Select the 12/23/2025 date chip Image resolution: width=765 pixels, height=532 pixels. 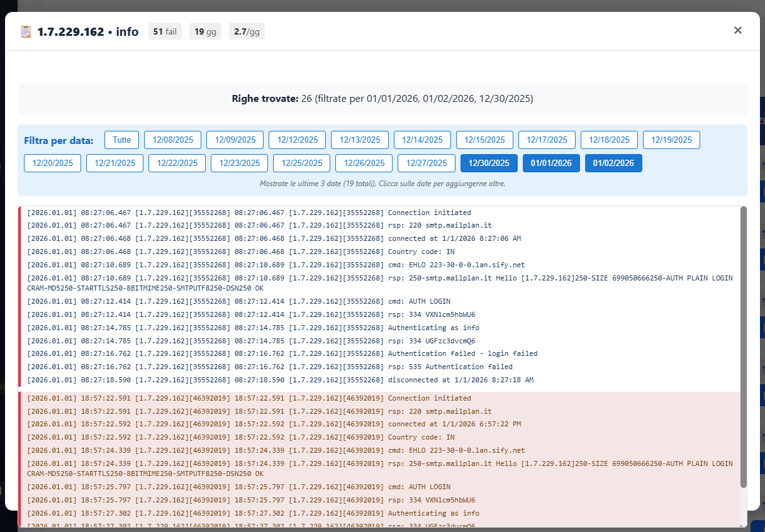pyautogui.click(x=240, y=163)
